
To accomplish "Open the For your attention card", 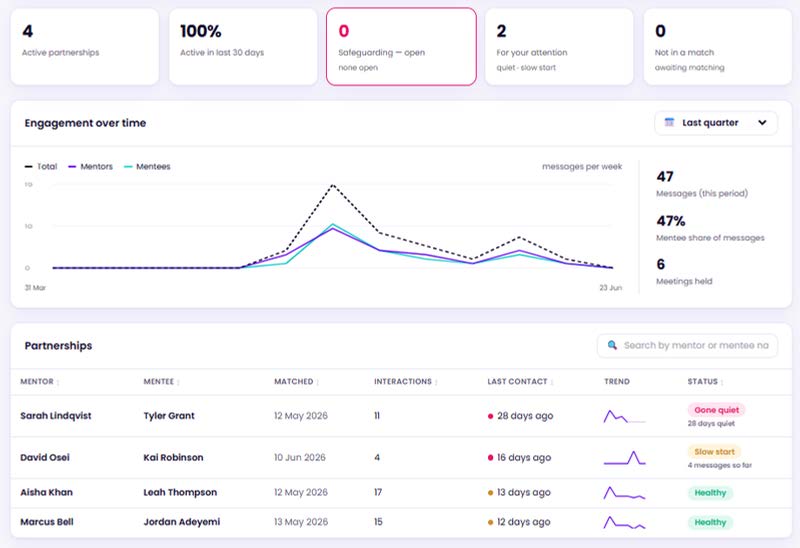I will (x=559, y=46).
